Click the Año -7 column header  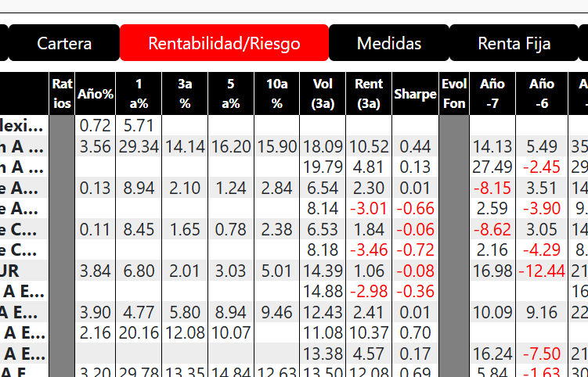click(x=492, y=93)
